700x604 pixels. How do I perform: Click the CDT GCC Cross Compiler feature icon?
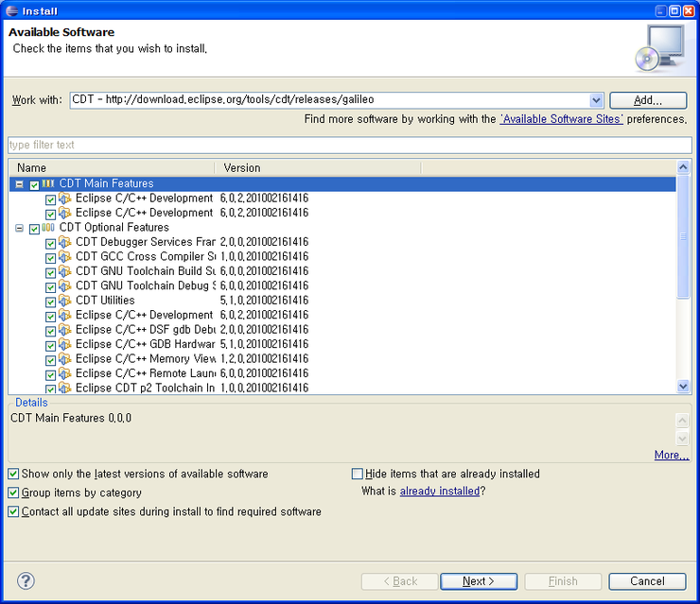[x=64, y=257]
